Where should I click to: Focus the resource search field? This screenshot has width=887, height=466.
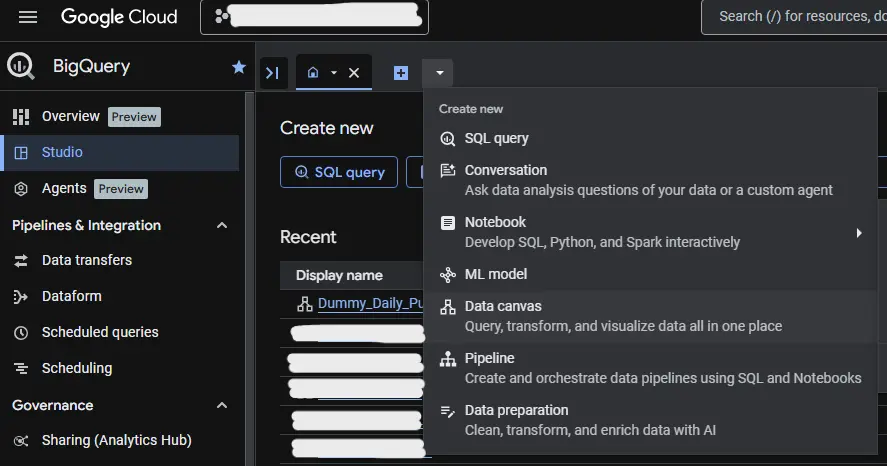point(794,17)
